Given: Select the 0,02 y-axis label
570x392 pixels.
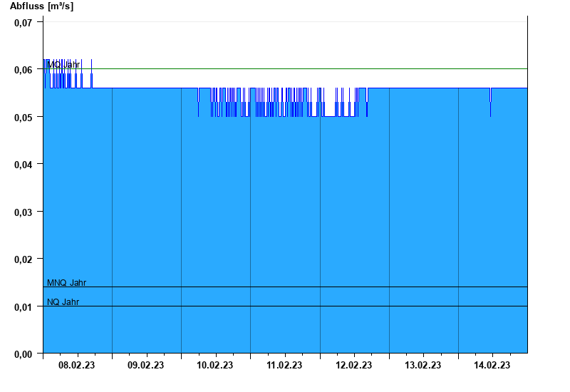Looking at the screenshot, I should click(x=24, y=259).
